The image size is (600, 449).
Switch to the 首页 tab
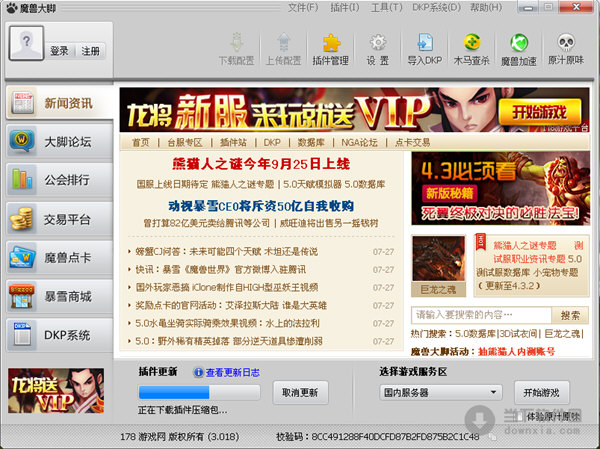click(140, 142)
